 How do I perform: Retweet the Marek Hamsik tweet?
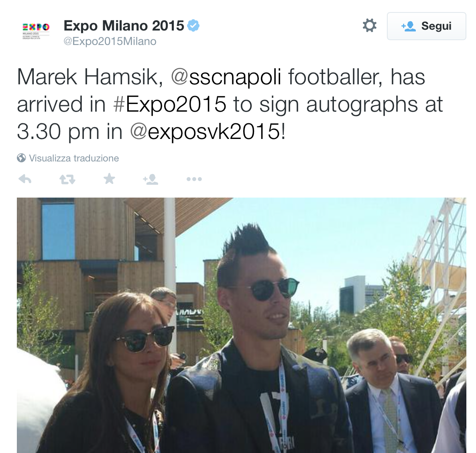(x=67, y=179)
